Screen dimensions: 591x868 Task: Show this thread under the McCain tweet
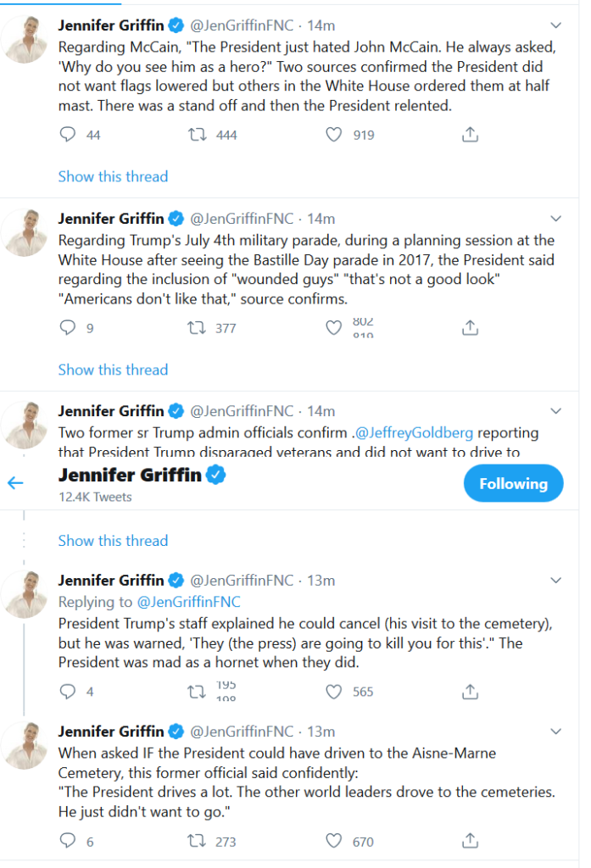click(113, 176)
